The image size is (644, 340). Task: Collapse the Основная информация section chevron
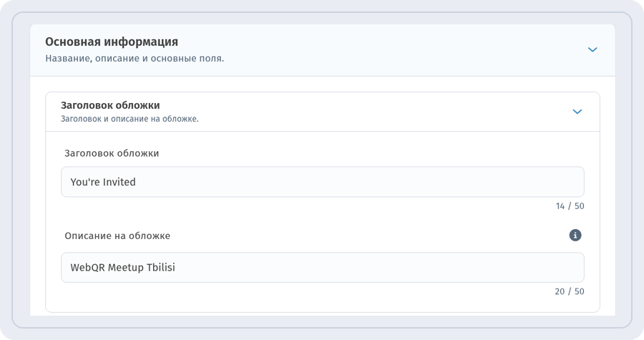(592, 49)
